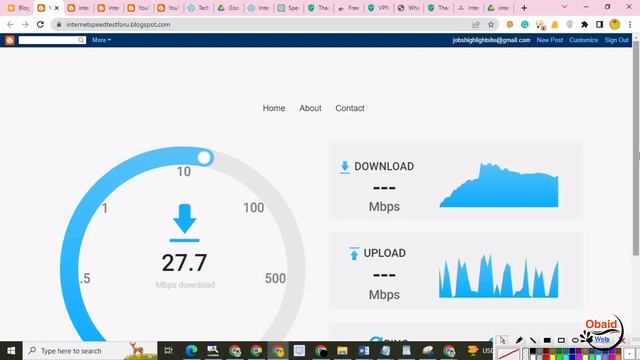Click the DOWNLOAD heading text
The image size is (640, 360).
click(x=384, y=167)
